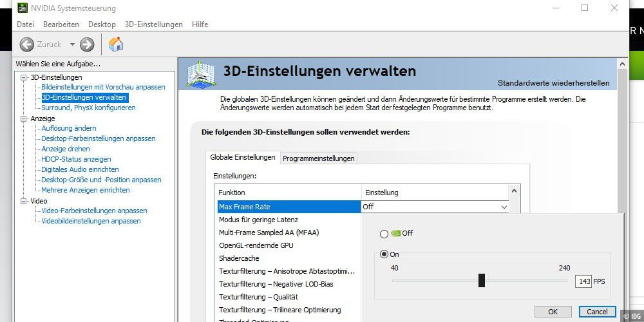
Task: Open Videobildeinstellungen anpassen
Action: point(91,221)
